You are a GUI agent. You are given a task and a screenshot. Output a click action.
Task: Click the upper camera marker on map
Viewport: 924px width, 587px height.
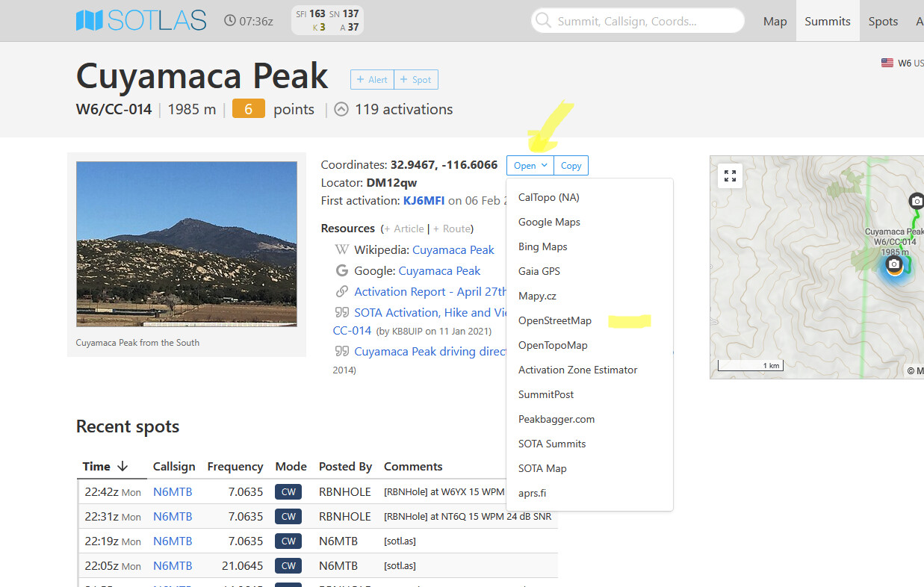click(x=917, y=200)
